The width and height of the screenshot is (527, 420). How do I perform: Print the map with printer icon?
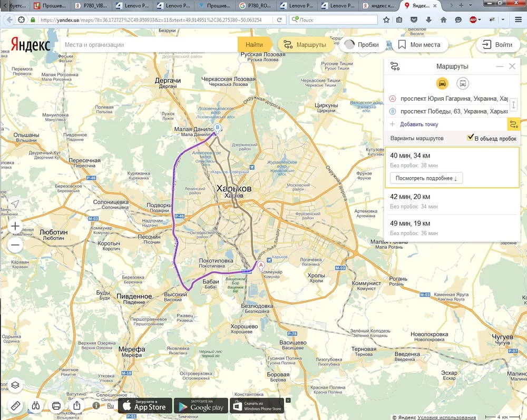click(x=56, y=405)
